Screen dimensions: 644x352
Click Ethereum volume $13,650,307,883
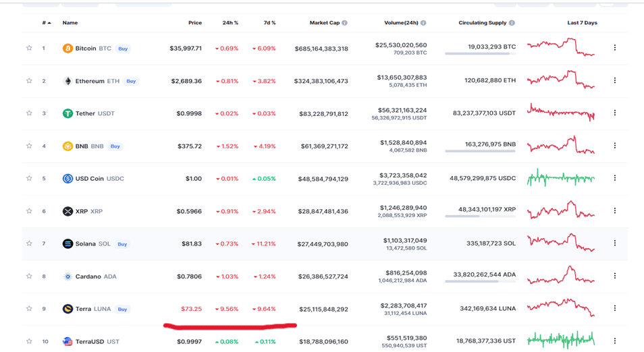click(401, 78)
